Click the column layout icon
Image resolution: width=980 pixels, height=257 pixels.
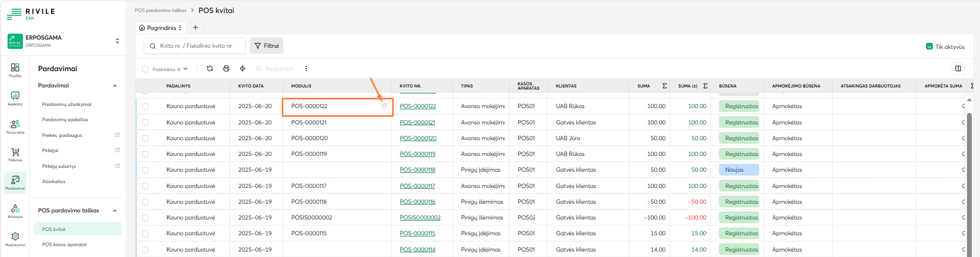point(958,68)
